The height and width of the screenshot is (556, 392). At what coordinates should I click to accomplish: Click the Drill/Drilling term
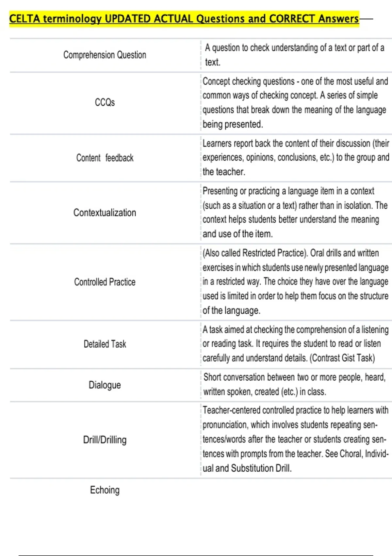point(105,440)
